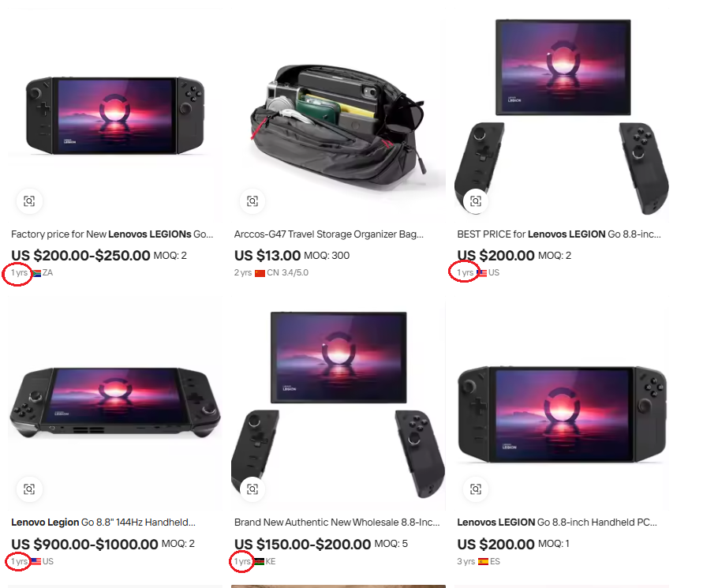Click image search icon on Brand New Authentic listing
Viewport: 703px width, 588px height.
tap(252, 489)
